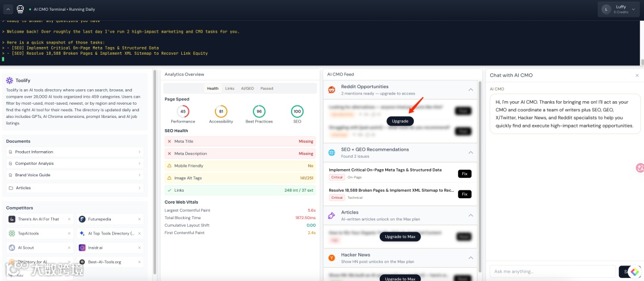This screenshot has height=281, width=644.
Task: Remove AI Scout from competitors
Action: click(69, 248)
